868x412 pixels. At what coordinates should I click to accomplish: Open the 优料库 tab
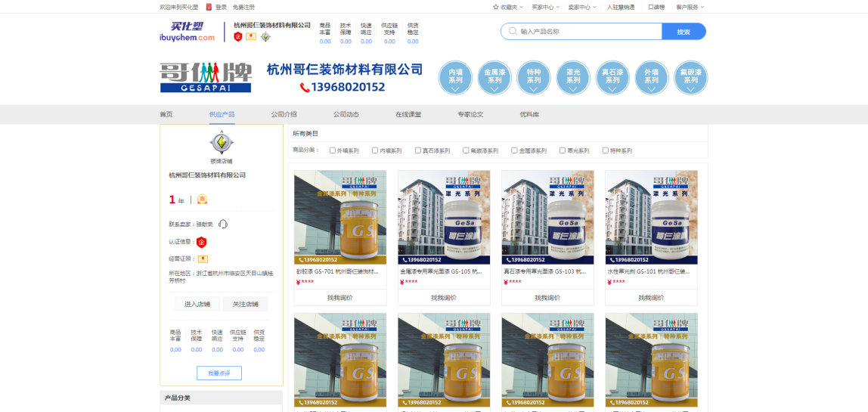(529, 115)
